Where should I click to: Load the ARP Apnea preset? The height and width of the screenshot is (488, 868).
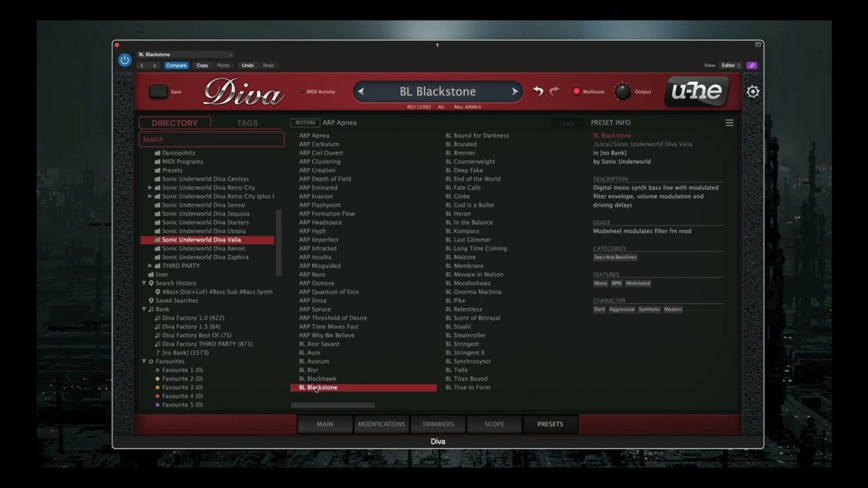coord(314,136)
